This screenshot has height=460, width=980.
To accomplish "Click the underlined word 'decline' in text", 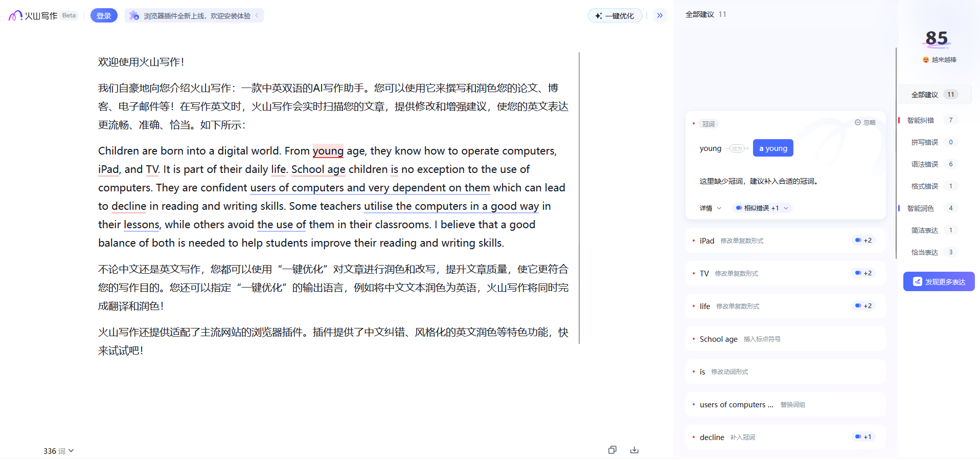I will pyautogui.click(x=129, y=206).
